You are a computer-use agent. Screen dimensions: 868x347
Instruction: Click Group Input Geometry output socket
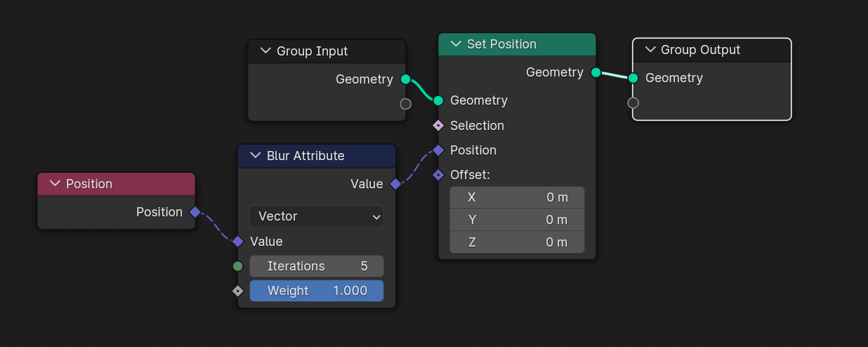pos(405,79)
